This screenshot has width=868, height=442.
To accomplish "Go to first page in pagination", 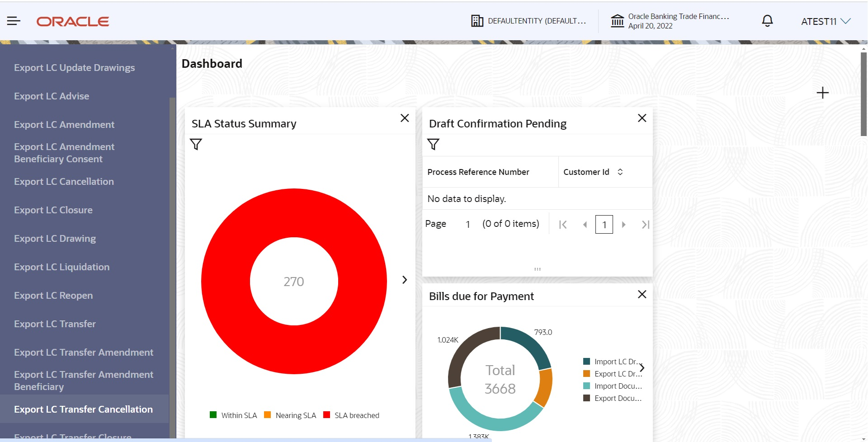I will 563,225.
